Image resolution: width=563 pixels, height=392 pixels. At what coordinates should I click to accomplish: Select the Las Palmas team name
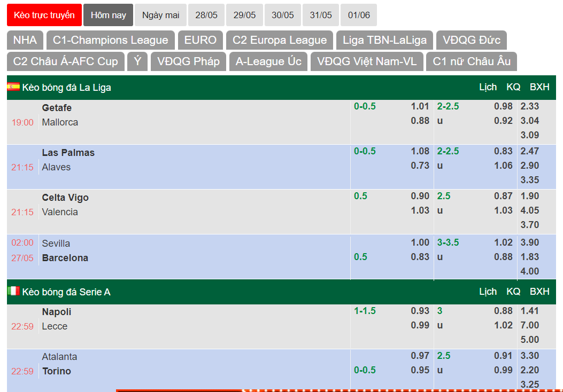point(68,152)
